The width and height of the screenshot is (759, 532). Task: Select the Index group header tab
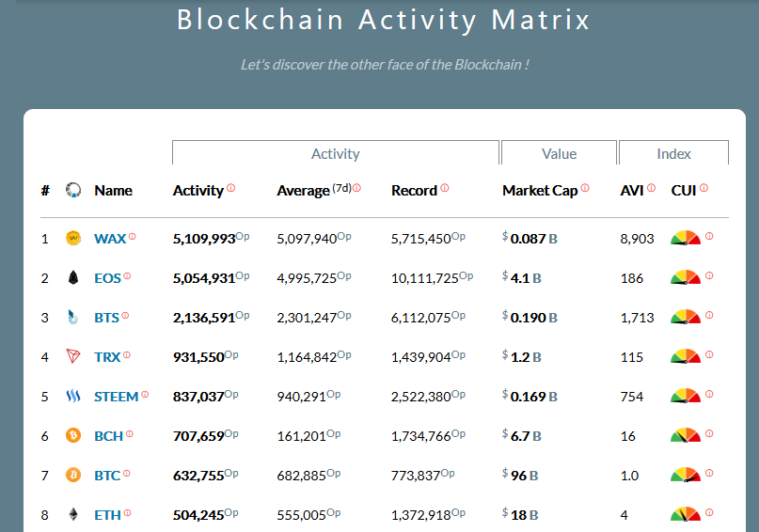pyautogui.click(x=673, y=153)
